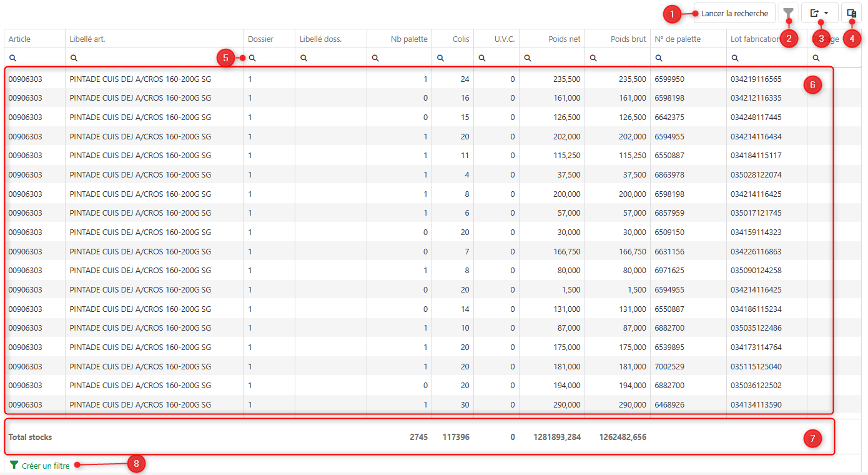Image resolution: width=868 pixels, height=475 pixels.
Task: Open the Lot fabrication filter operation selector
Action: click(735, 58)
